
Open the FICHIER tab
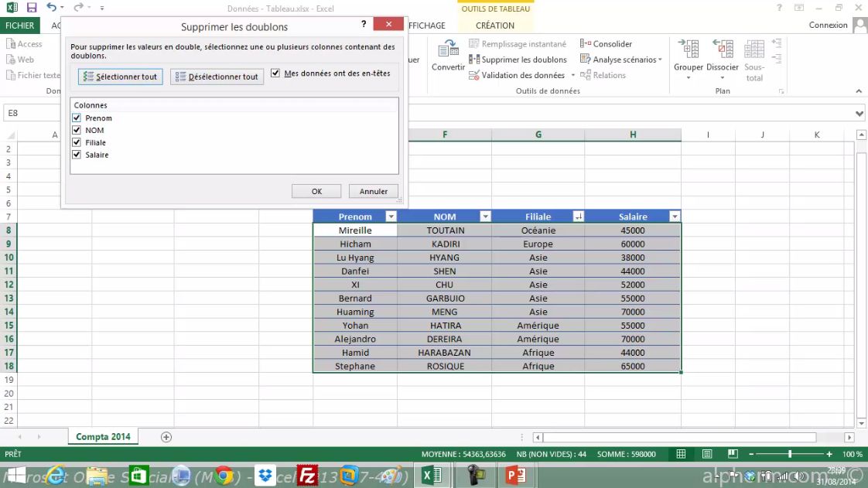[x=19, y=26]
